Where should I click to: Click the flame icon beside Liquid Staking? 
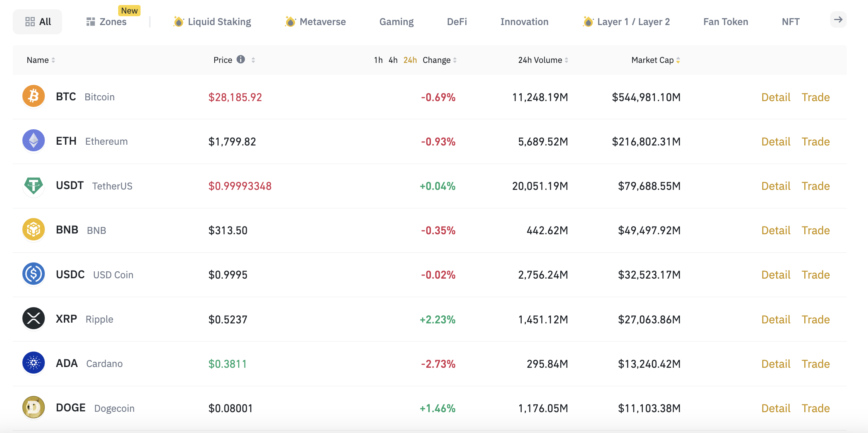pyautogui.click(x=178, y=22)
